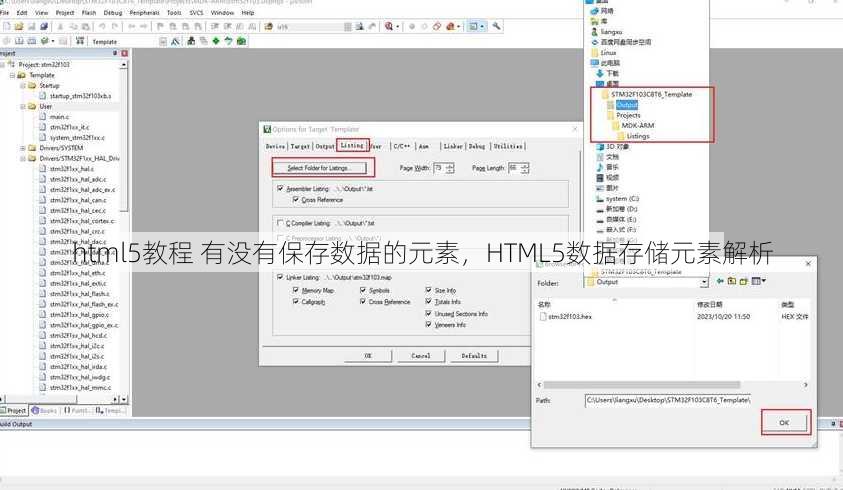The height and width of the screenshot is (490, 843).
Task: Click the pin icon on Project panel
Action: tap(115, 53)
